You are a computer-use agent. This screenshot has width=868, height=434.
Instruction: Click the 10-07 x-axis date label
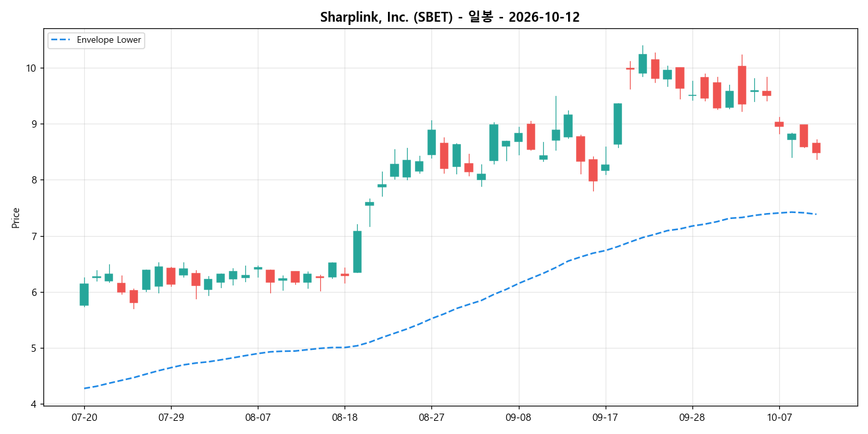pos(779,418)
